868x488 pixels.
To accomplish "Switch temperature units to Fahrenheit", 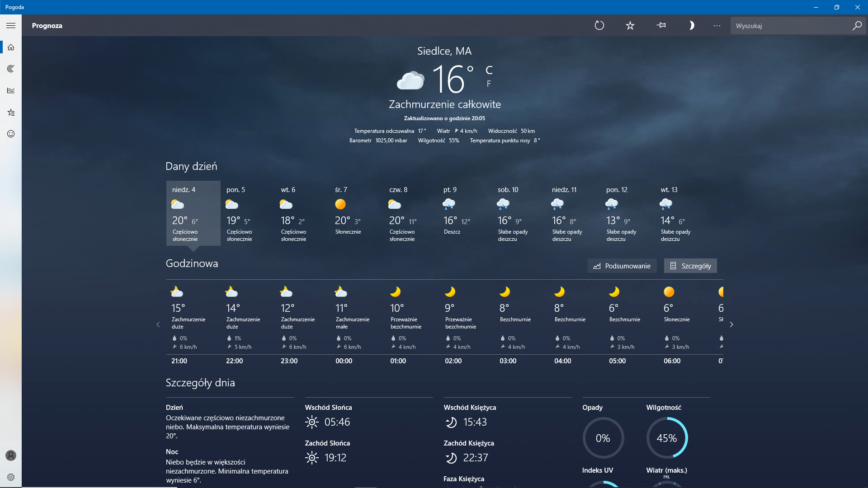I will point(489,84).
